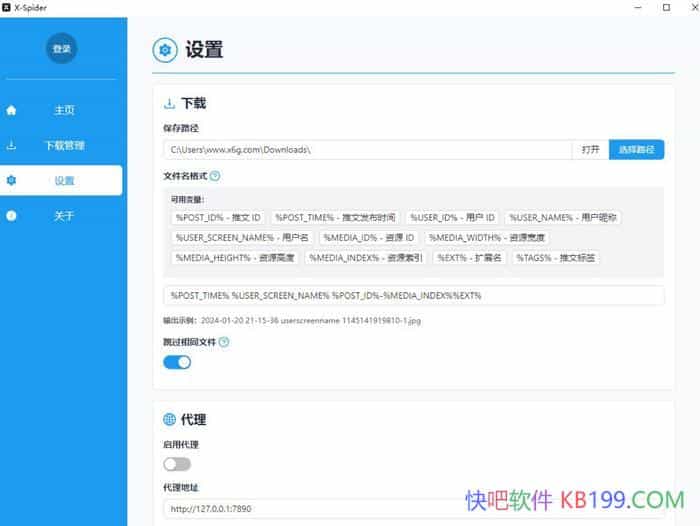Click the about info icon in sidebar
Viewport: 700px width, 526px height.
[x=12, y=216]
